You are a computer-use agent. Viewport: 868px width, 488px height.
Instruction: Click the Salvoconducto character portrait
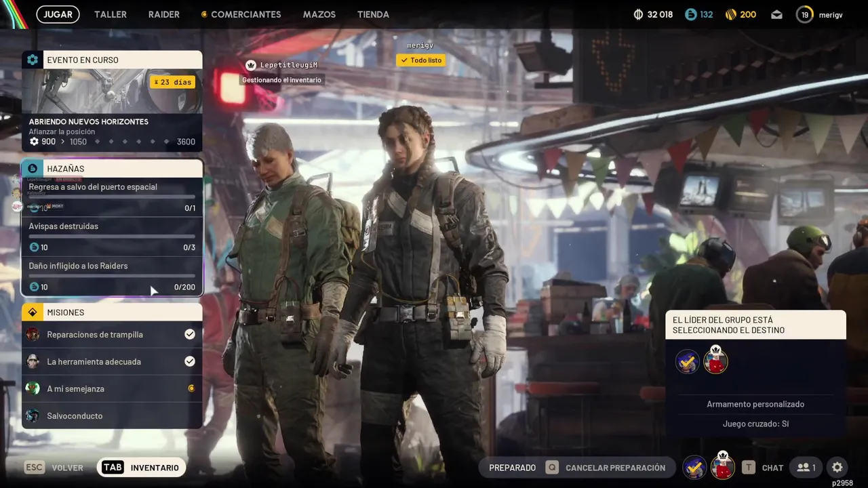point(33,416)
